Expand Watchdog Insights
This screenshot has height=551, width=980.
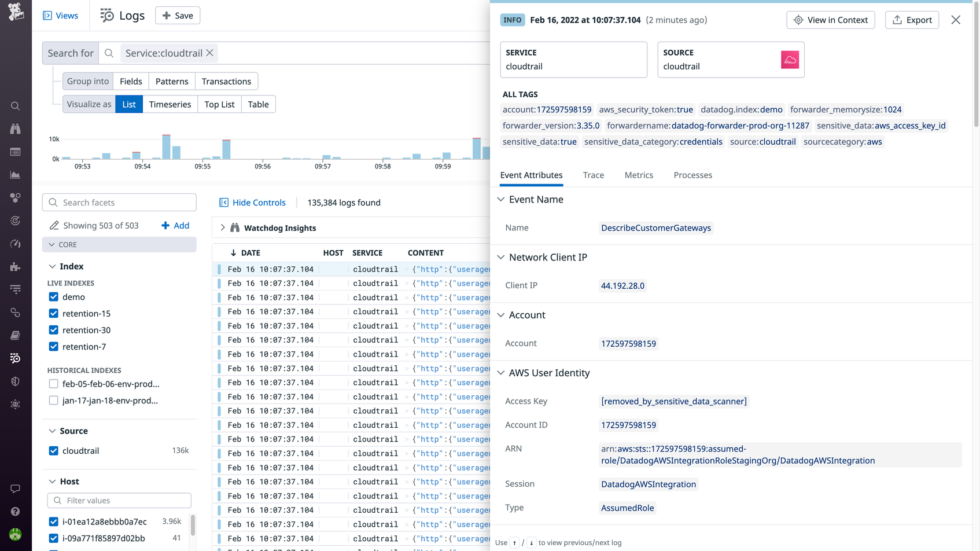tap(223, 227)
